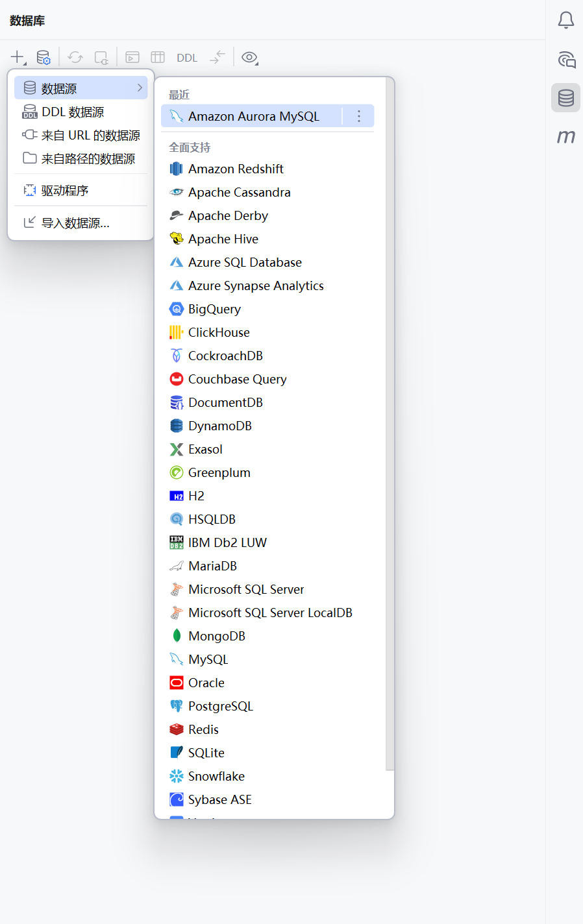The image size is (583, 924).
Task: Select HSQLDB data source
Action: 267,519
